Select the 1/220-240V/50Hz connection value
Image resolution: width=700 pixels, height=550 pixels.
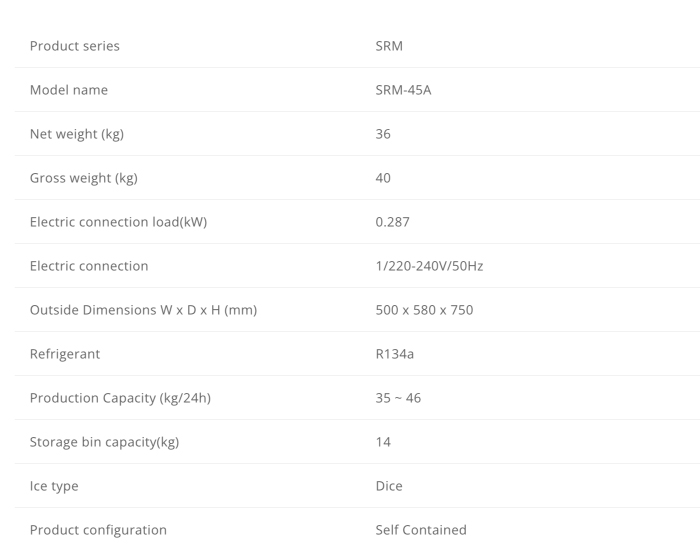[429, 266]
